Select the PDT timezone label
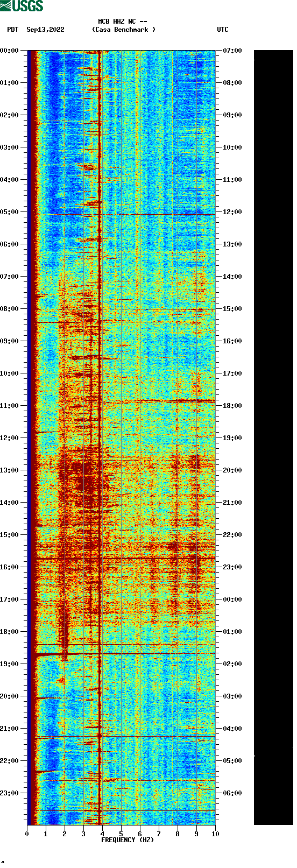297x868 pixels. (x=13, y=30)
